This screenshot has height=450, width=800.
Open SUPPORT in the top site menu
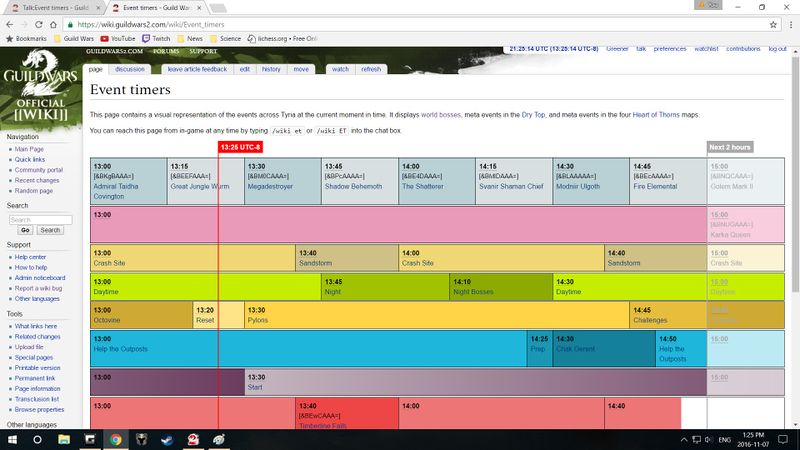[203, 51]
